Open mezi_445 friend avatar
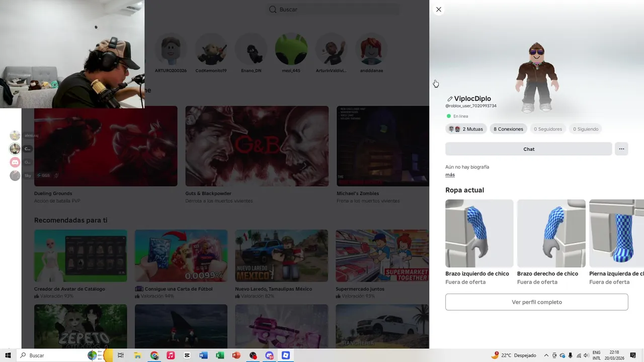644x362 pixels. pos(291,50)
